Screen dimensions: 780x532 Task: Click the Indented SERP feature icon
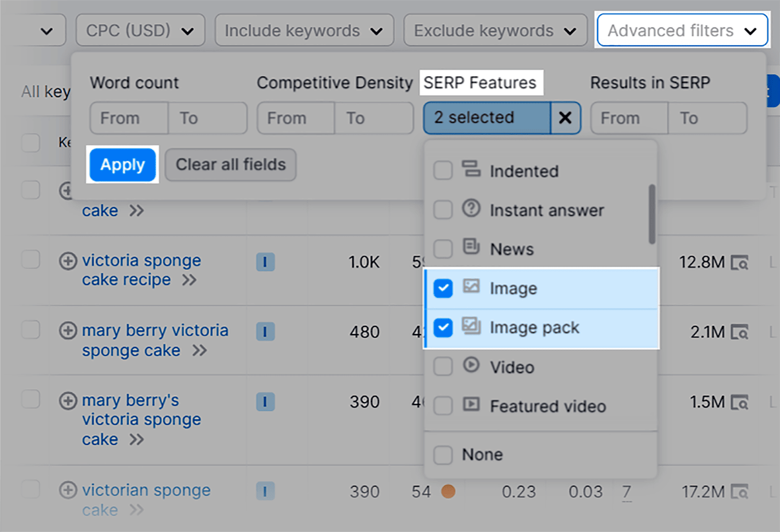[472, 171]
